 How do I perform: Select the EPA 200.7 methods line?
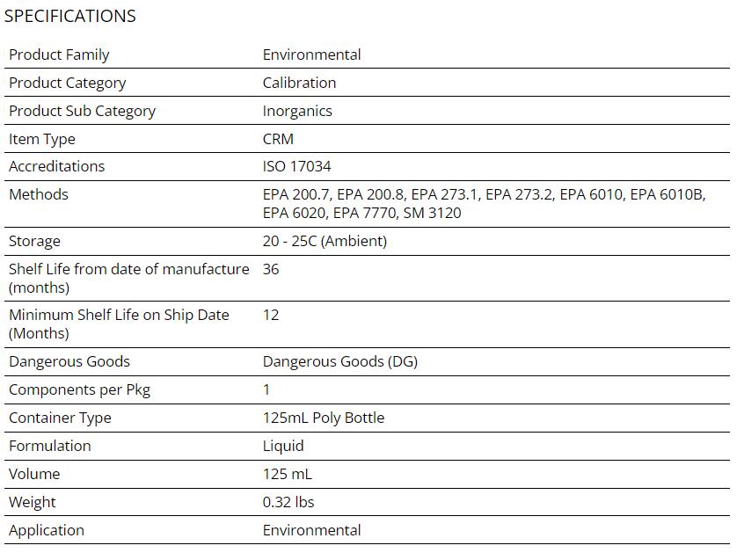[x=484, y=194]
